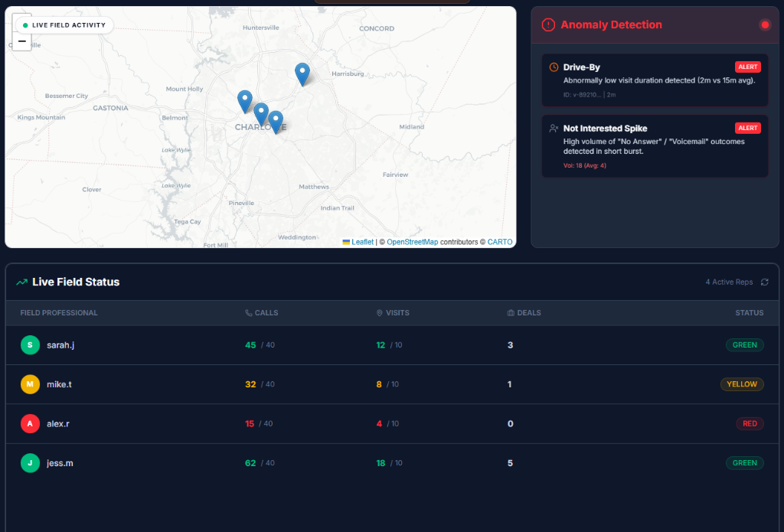Select jess.m's green avatar icon
Viewport: 784px width, 532px height.
(30, 462)
